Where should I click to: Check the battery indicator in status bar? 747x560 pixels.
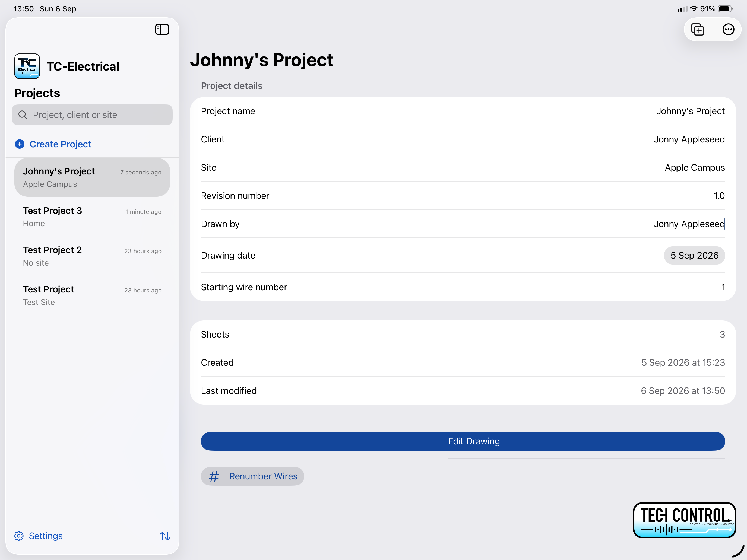pyautogui.click(x=725, y=9)
